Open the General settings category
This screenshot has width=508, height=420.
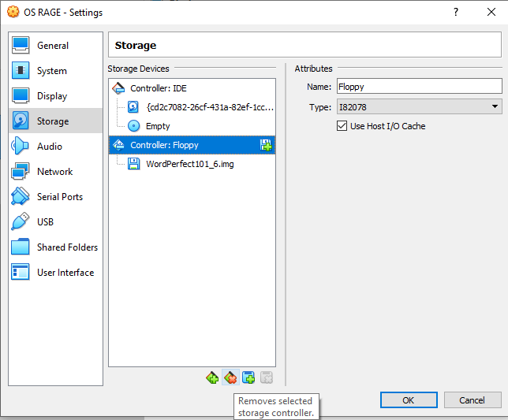53,46
